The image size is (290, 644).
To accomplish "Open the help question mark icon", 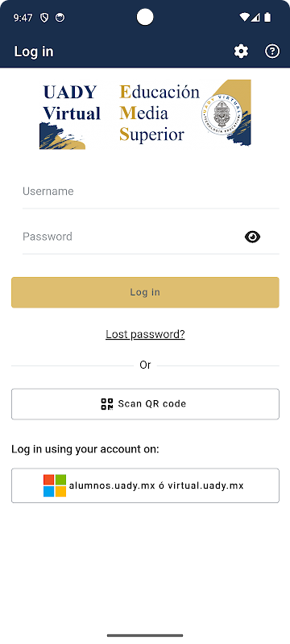I will [272, 52].
